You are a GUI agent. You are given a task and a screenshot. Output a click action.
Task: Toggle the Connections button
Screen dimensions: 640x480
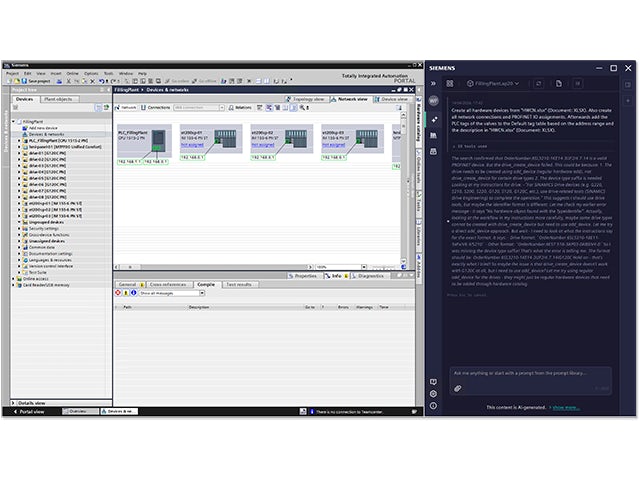tap(156, 108)
